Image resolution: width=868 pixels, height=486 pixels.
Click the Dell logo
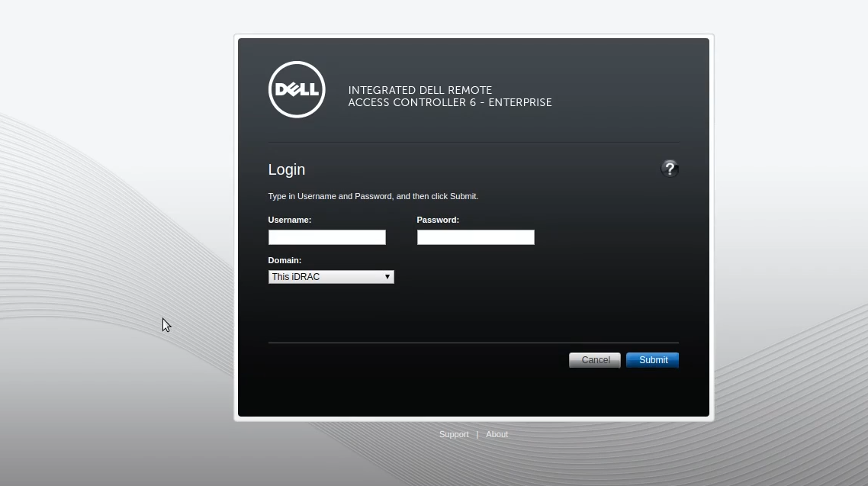(x=297, y=89)
